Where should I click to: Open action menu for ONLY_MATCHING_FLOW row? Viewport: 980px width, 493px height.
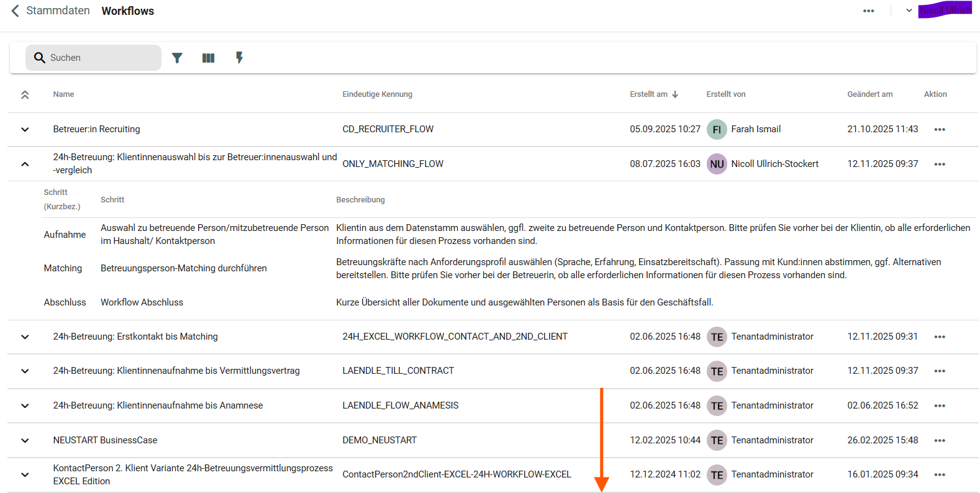939,164
